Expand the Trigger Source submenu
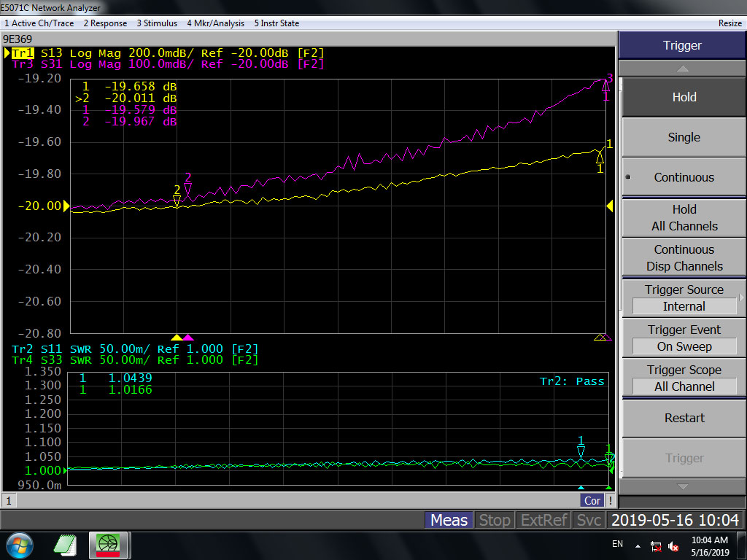The height and width of the screenshot is (560, 747). coord(684,297)
